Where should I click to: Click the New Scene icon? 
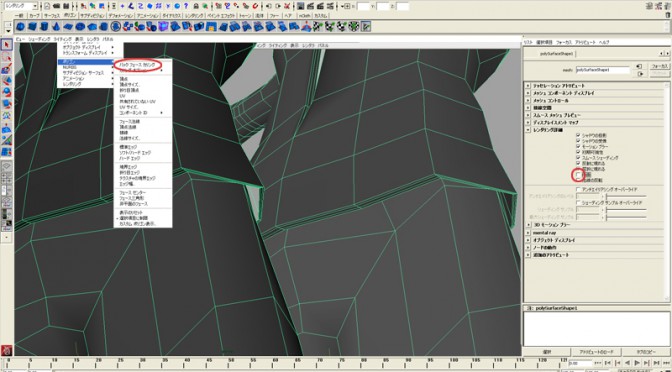(47, 6)
